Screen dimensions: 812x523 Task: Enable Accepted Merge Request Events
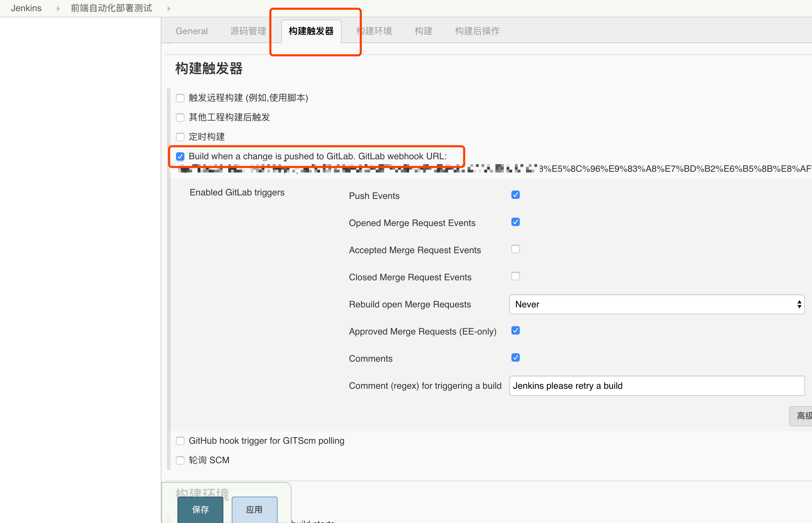click(516, 249)
